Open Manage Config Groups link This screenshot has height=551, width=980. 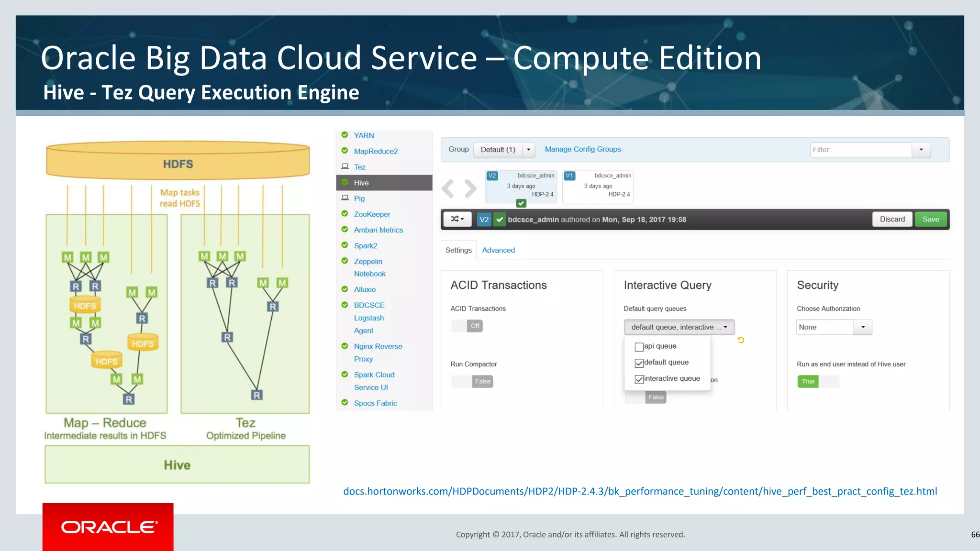tap(582, 149)
